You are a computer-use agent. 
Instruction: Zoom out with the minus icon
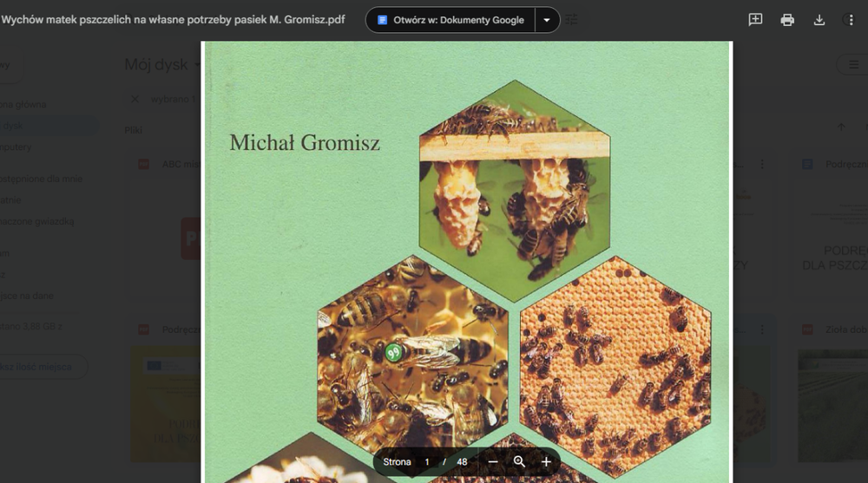tap(493, 461)
